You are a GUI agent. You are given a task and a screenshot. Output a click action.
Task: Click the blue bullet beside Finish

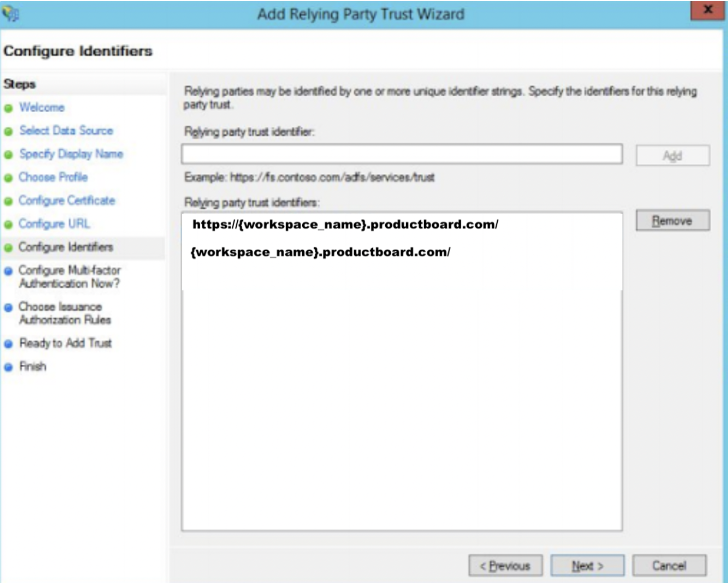(x=8, y=367)
